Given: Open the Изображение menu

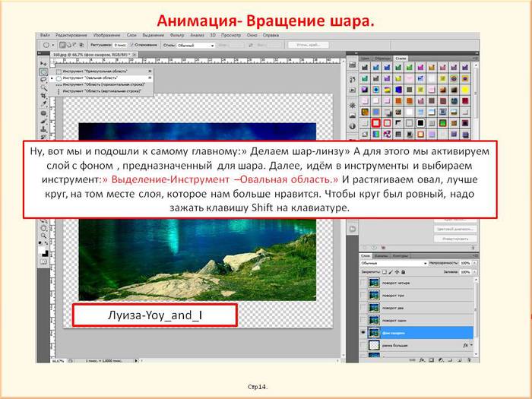Looking at the screenshot, I should click(106, 35).
